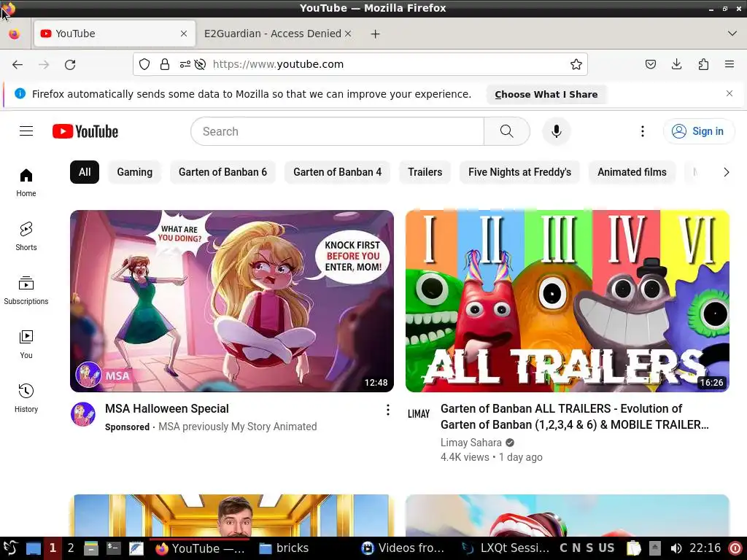
Task: Bookmark this page with star icon
Action: pos(576,64)
